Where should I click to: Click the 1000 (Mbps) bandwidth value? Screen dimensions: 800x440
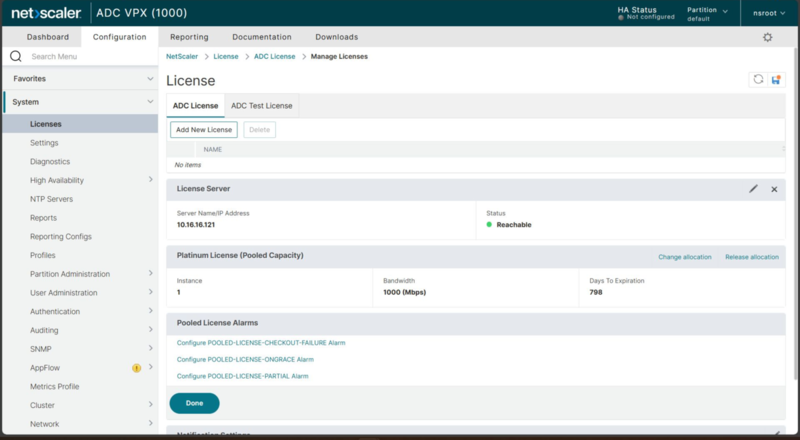[x=405, y=292]
